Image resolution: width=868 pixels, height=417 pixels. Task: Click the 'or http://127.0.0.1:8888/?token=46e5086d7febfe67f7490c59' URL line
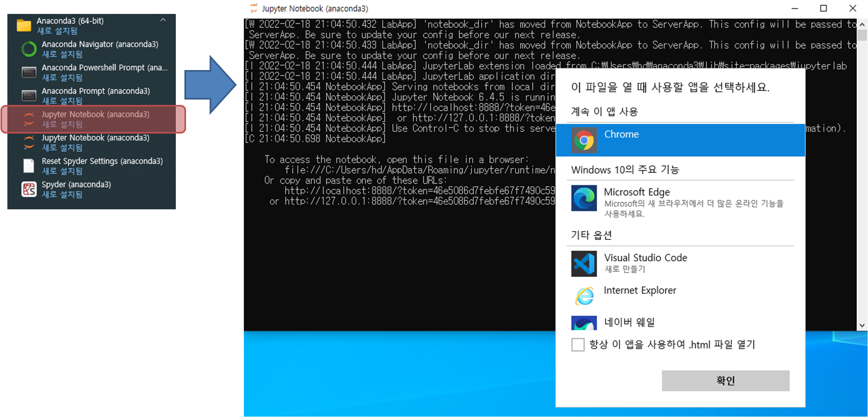click(x=412, y=201)
